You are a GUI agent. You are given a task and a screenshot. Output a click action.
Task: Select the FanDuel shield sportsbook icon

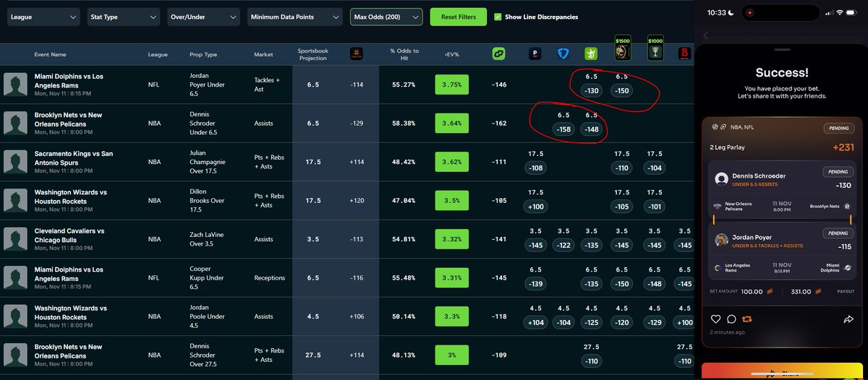[564, 53]
